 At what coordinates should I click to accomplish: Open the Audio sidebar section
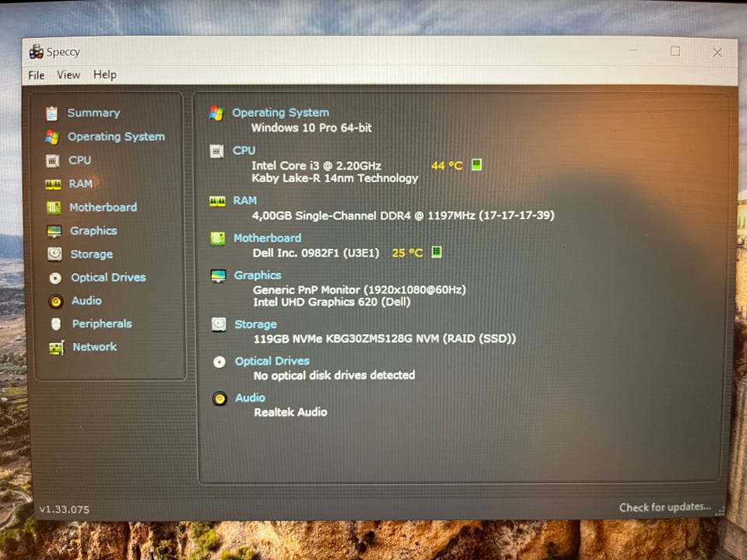click(x=86, y=300)
